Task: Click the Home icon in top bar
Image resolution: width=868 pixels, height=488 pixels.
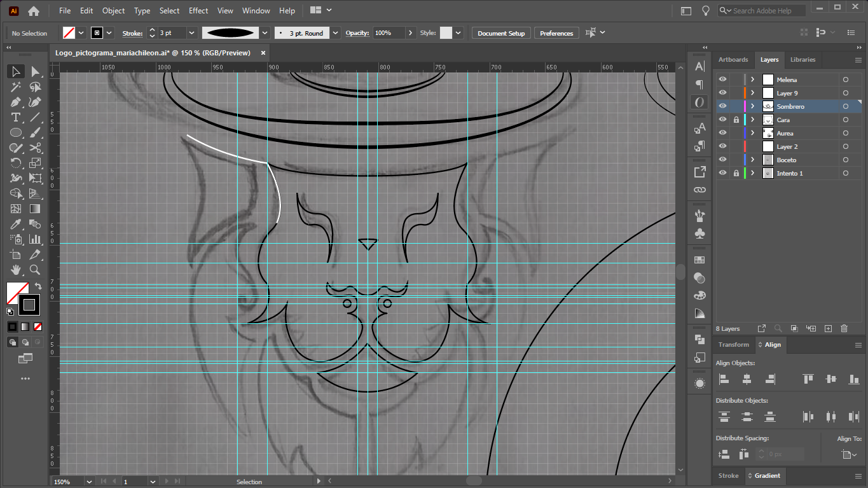Action: pyautogui.click(x=34, y=11)
